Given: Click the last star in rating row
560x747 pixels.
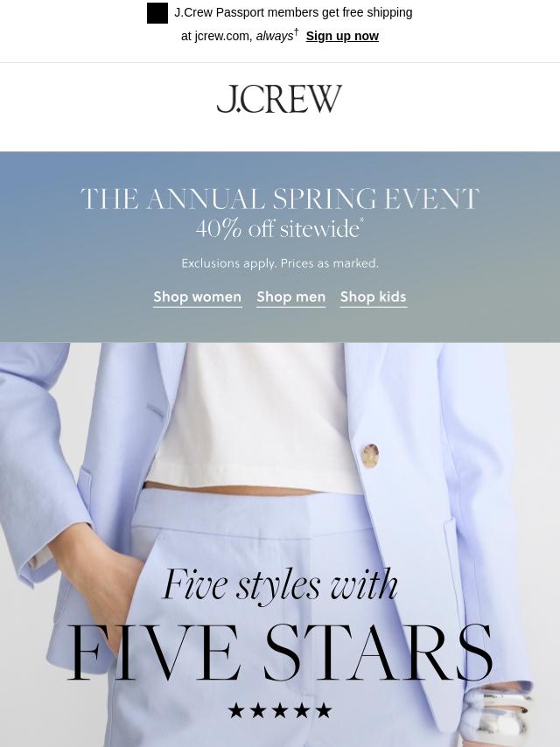Looking at the screenshot, I should pyautogui.click(x=324, y=710).
